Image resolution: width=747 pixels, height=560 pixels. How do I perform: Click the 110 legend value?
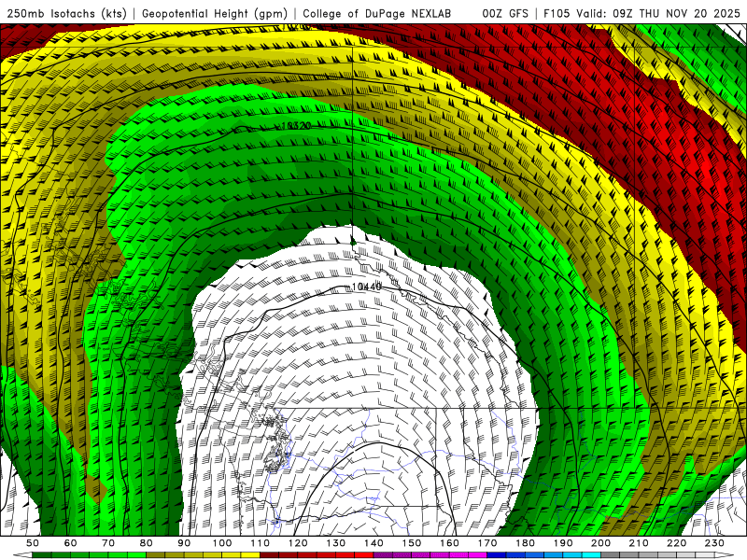coord(260,543)
